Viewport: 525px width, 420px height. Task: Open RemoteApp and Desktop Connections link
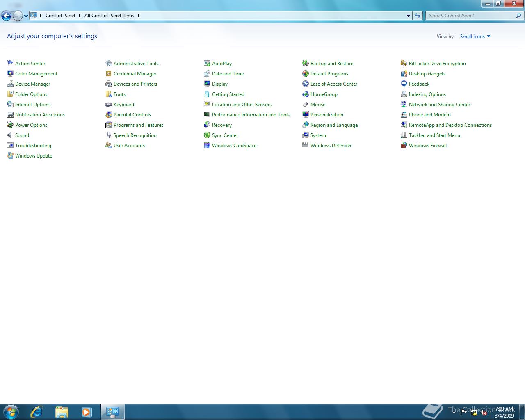[x=450, y=125]
